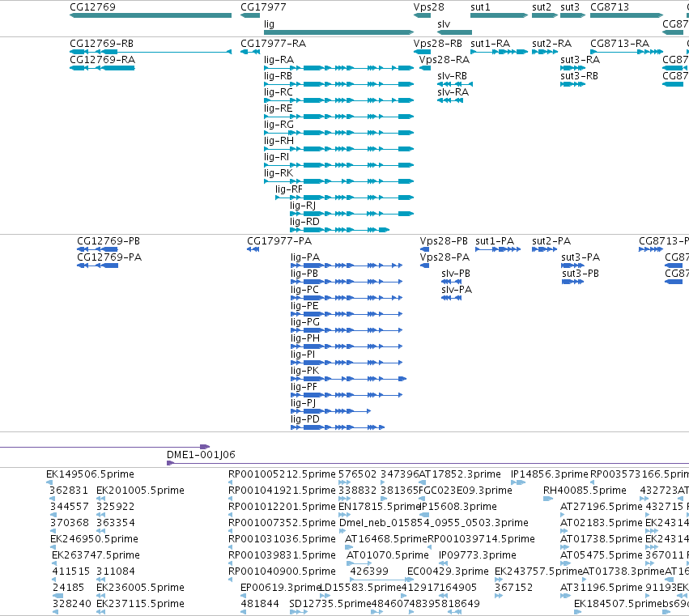Click the lig-PA protein label
The width and height of the screenshot is (689, 616).
(305, 257)
